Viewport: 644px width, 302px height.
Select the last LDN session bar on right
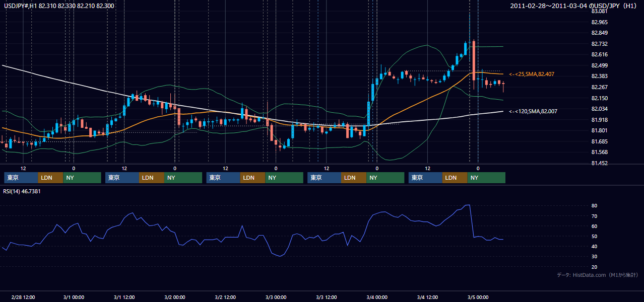pos(455,178)
